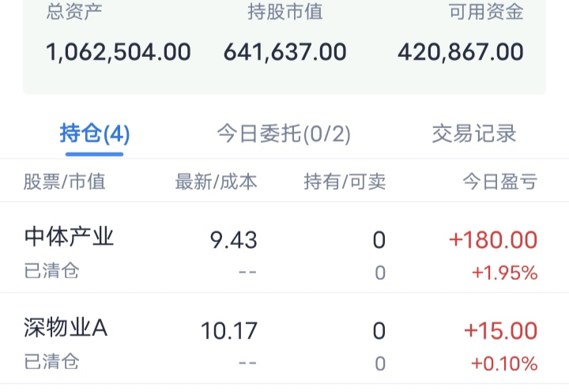This screenshot has height=392, width=569.
Task: Open the 深物业A stock row
Action: [x=66, y=328]
